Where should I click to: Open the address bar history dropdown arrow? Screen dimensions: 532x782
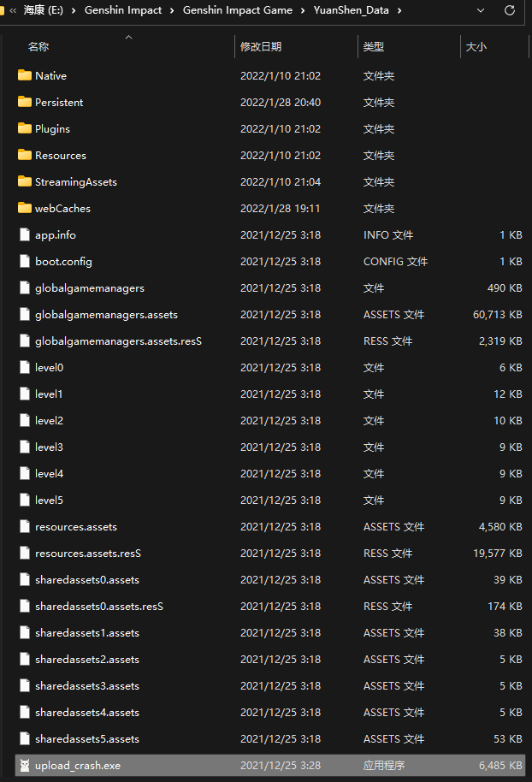[x=481, y=10]
